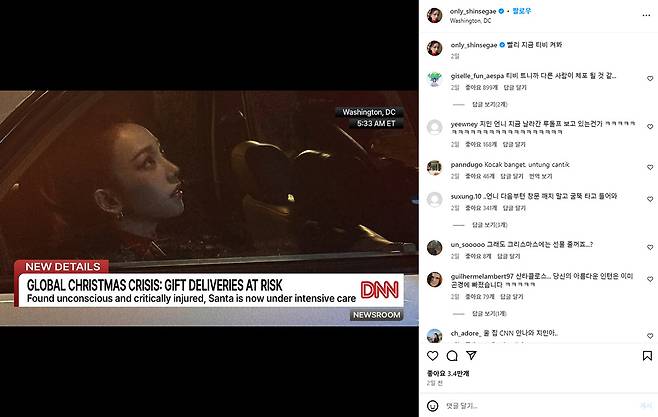Open the comment bubble icon
The image size is (658, 417).
pyautogui.click(x=452, y=356)
